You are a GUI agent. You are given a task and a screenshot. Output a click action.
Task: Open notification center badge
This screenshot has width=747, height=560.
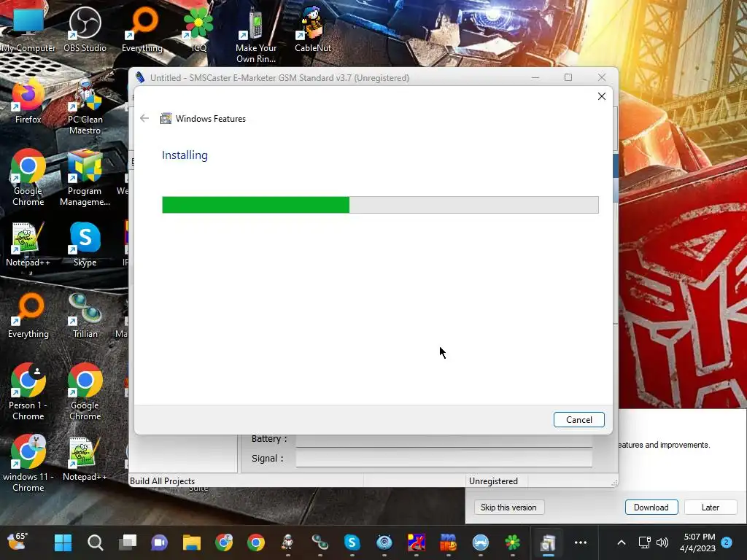point(727,542)
